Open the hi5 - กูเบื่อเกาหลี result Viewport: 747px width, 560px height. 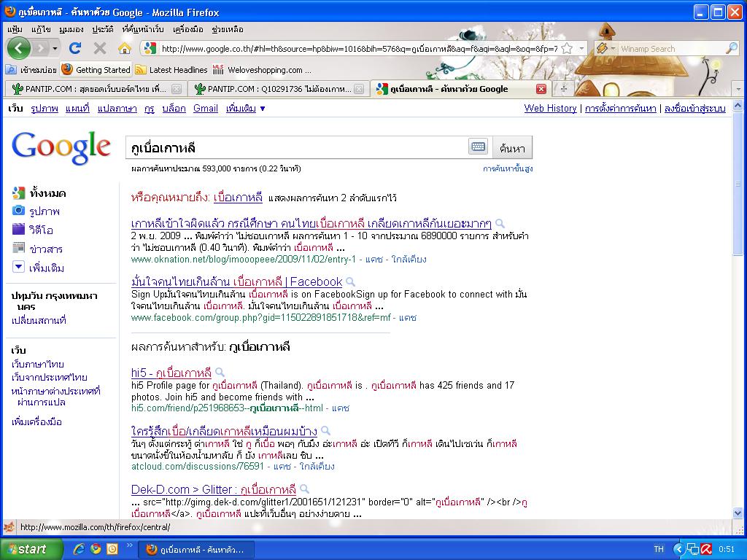click(171, 373)
